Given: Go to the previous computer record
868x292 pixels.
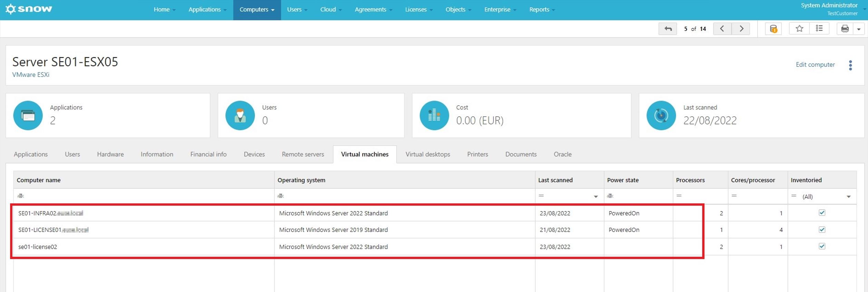Looking at the screenshot, I should [x=722, y=29].
